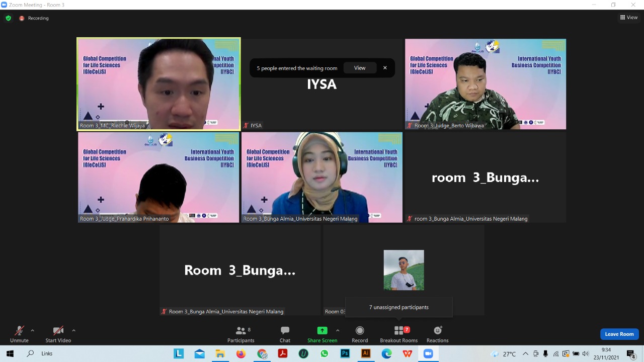Expand Share Screen options arrow
This screenshot has width=644, height=362.
coord(338,330)
